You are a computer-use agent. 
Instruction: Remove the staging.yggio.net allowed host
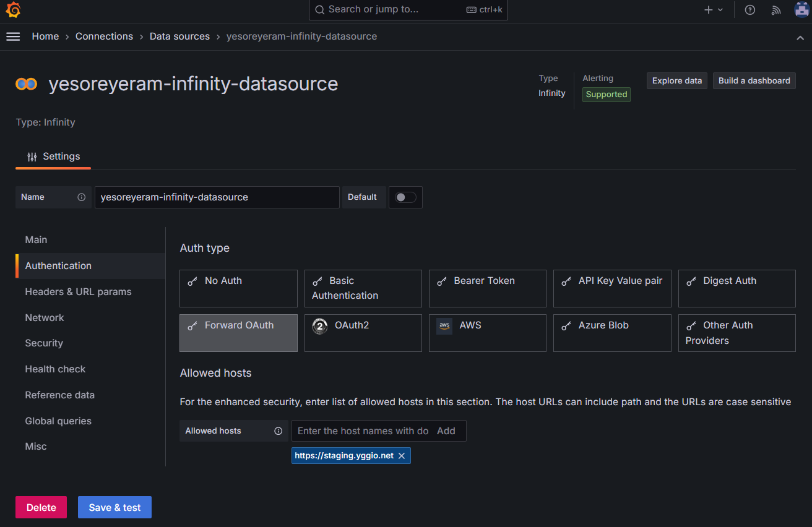402,456
